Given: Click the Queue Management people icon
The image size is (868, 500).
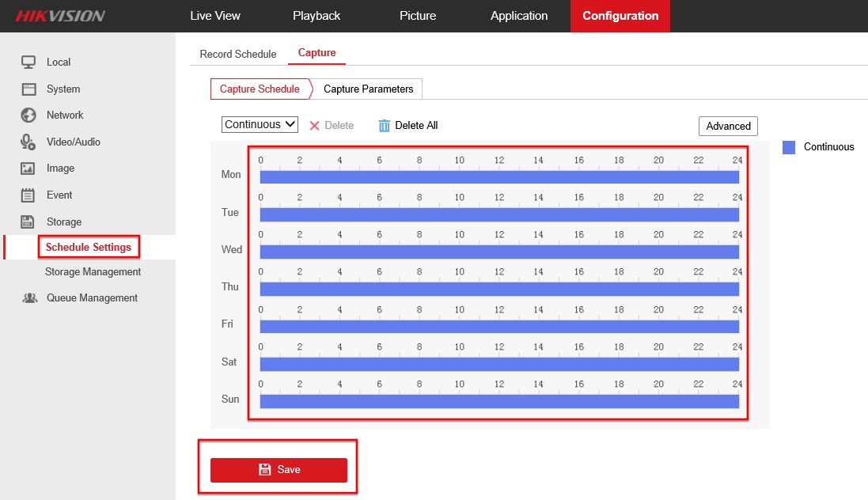Looking at the screenshot, I should coord(30,298).
